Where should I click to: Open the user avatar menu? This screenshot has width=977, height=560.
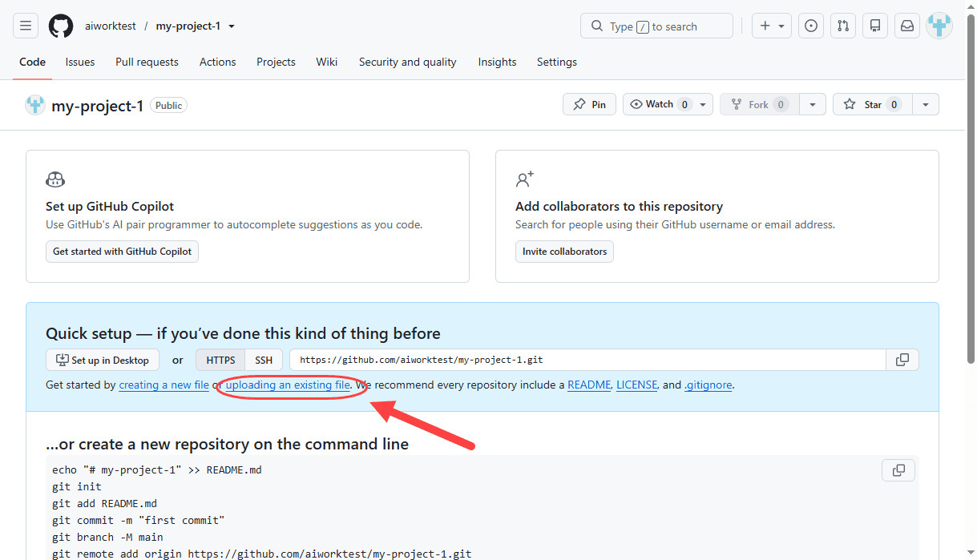coord(939,26)
